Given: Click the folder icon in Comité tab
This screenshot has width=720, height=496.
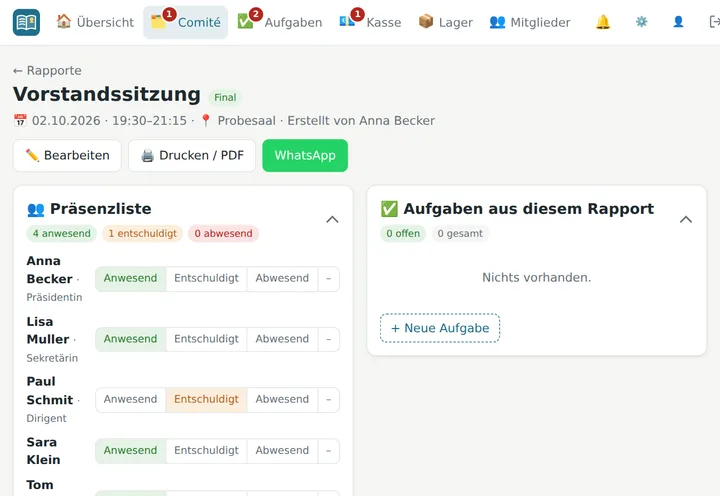Looking at the screenshot, I should pyautogui.click(x=158, y=22).
